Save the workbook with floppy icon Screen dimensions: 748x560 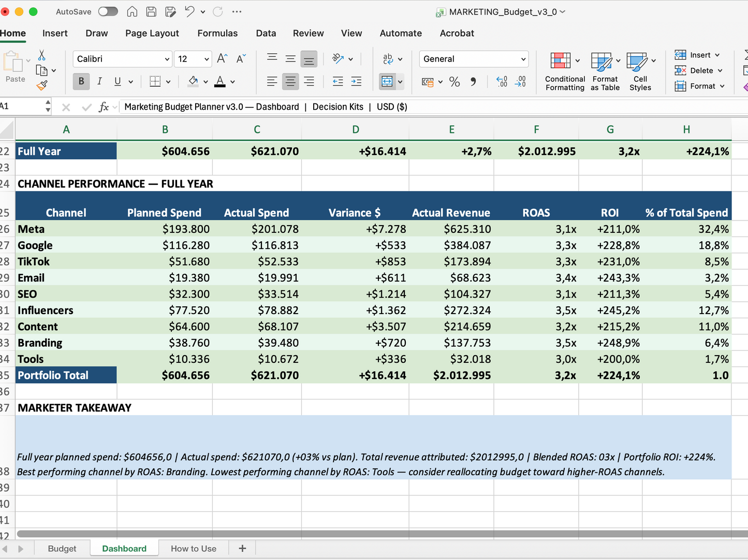tap(151, 11)
